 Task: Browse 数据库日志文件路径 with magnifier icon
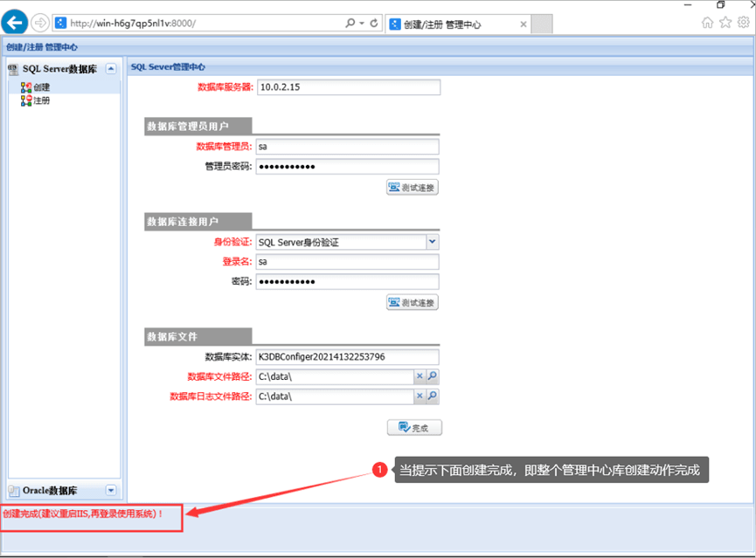[433, 396]
